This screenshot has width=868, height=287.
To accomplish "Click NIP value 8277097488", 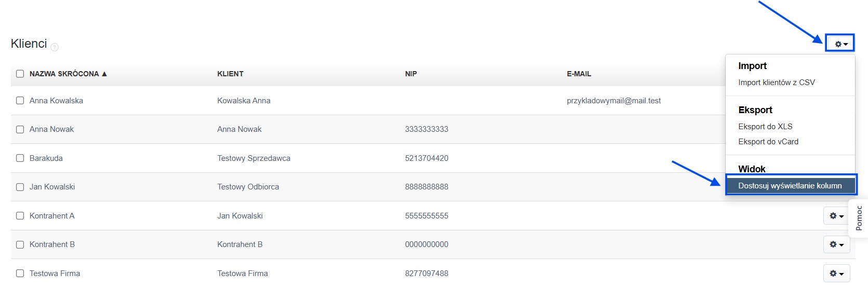I will [x=426, y=274].
